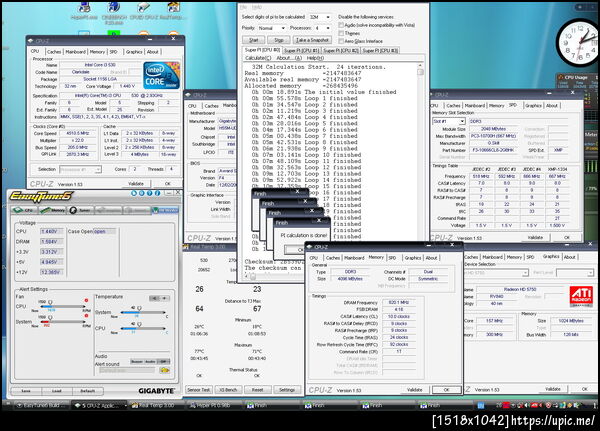Screen dimensions: 600x431
Task: Open the Tuner tab icon in EasyTune6
Action: click(80, 210)
